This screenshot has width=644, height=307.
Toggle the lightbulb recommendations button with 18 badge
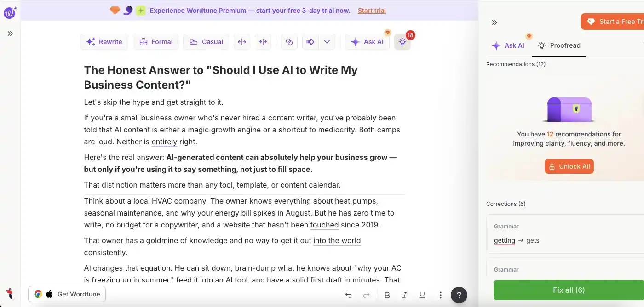pos(402,42)
